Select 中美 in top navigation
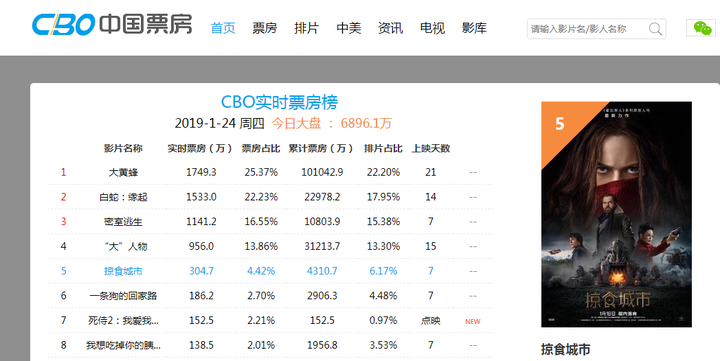This screenshot has width=720, height=361. pyautogui.click(x=349, y=28)
